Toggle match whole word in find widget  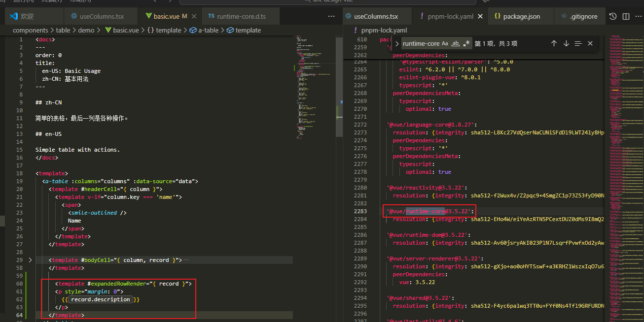click(456, 44)
